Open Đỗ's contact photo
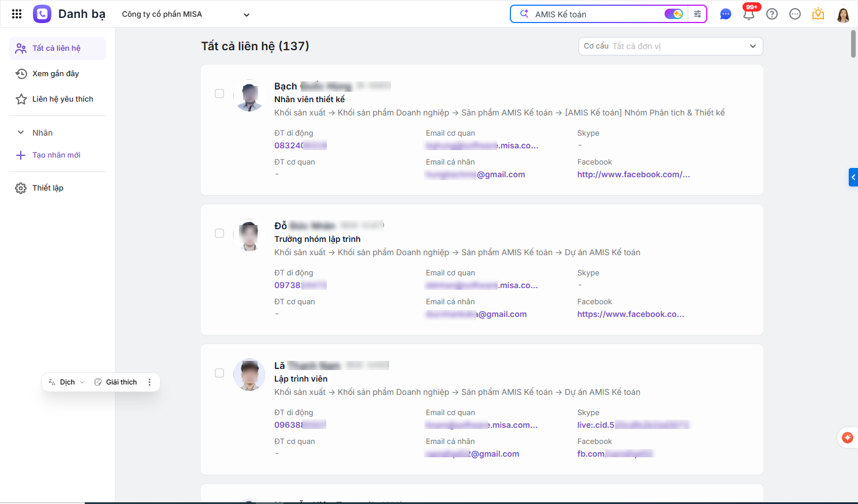The height and width of the screenshot is (504, 858). pyautogui.click(x=249, y=235)
